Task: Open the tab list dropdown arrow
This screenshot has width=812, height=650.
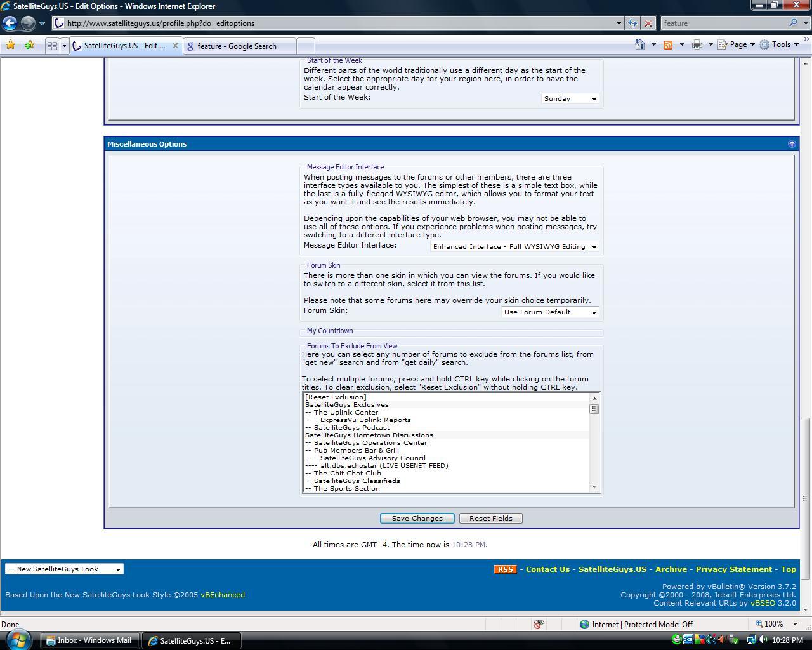Action: (64, 46)
